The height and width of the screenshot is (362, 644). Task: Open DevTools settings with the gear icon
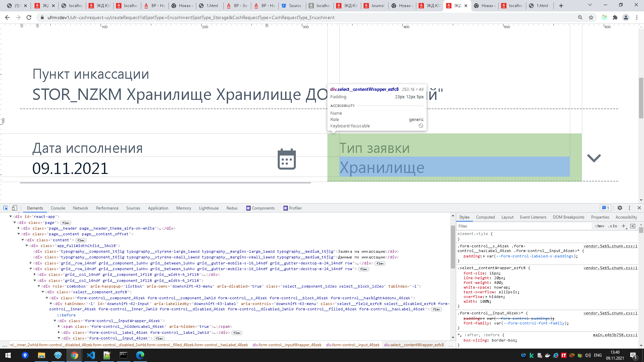[x=620, y=208]
